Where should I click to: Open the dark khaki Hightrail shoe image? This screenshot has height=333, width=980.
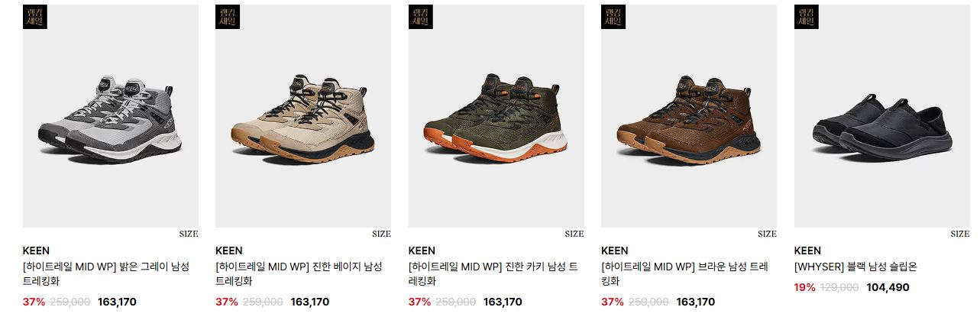(x=496, y=116)
